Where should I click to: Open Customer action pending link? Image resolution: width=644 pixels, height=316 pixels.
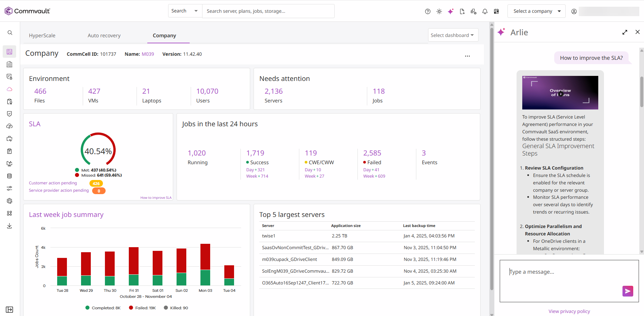53,183
